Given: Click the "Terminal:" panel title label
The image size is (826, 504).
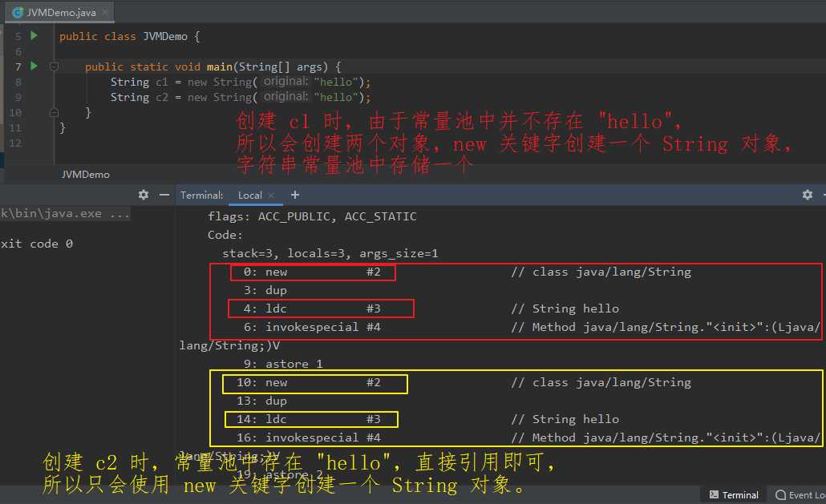Looking at the screenshot, I should click(x=202, y=196).
